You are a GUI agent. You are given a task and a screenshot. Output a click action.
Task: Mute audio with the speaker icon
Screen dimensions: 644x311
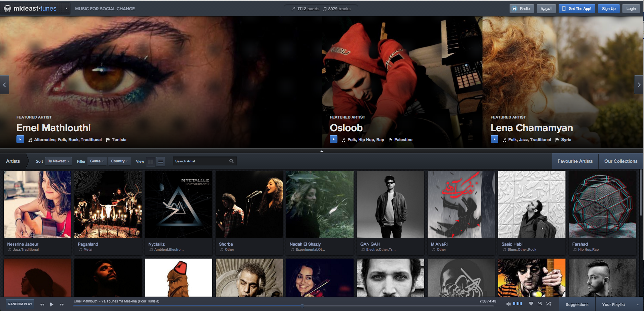(509, 304)
